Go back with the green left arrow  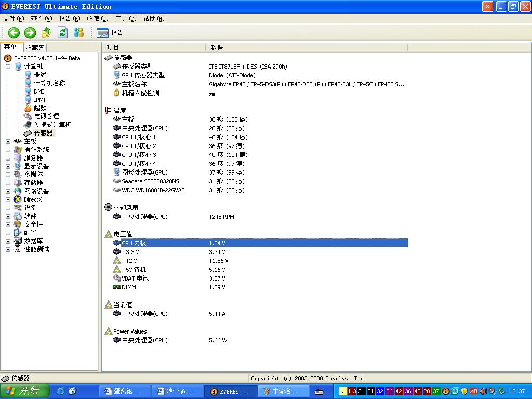pyautogui.click(x=14, y=33)
